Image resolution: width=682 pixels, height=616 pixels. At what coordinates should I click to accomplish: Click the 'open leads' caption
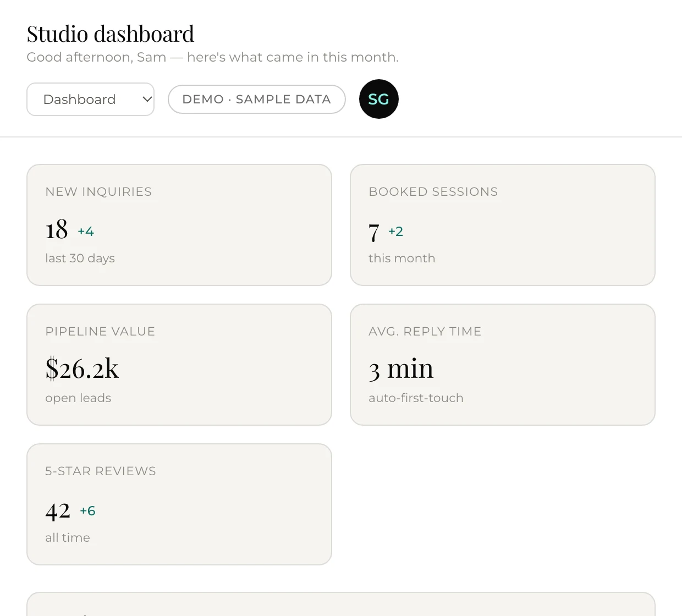[x=78, y=398]
